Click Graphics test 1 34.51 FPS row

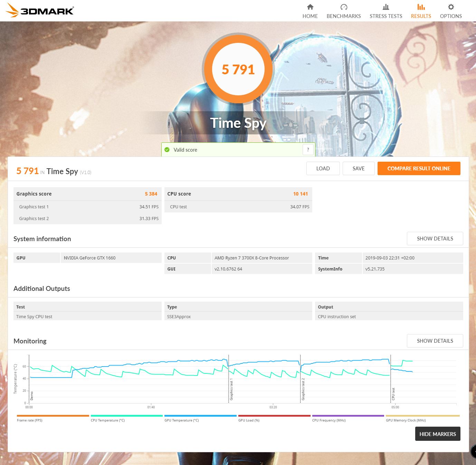tap(87, 207)
